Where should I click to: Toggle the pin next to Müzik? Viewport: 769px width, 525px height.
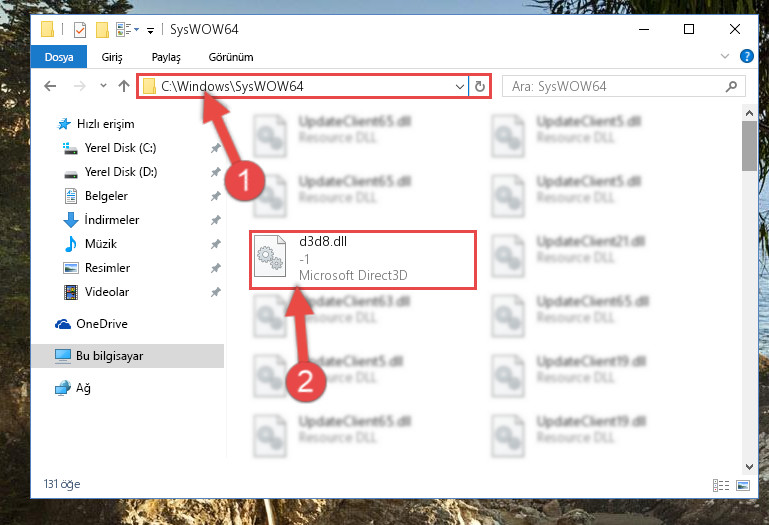[x=215, y=244]
